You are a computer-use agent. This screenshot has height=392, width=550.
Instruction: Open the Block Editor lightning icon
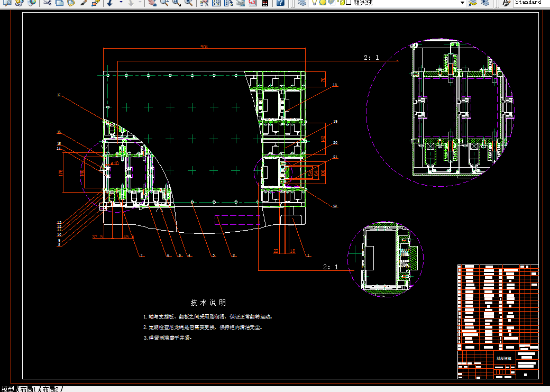[95, 3]
